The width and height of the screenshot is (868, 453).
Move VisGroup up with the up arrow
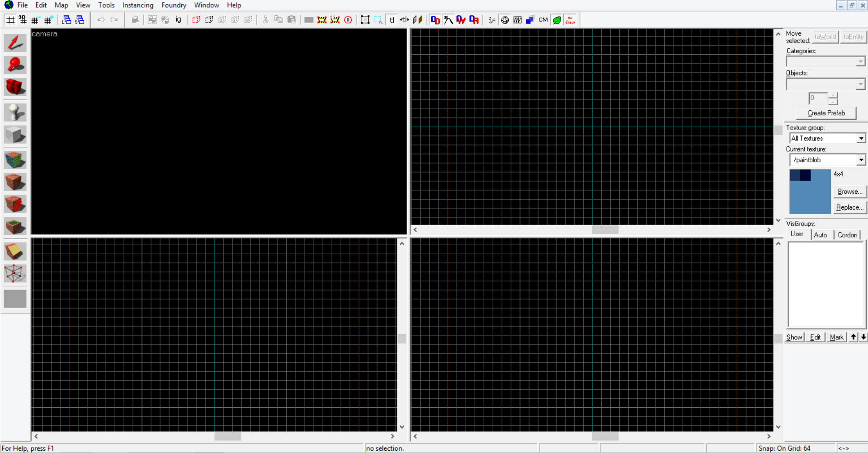point(853,337)
